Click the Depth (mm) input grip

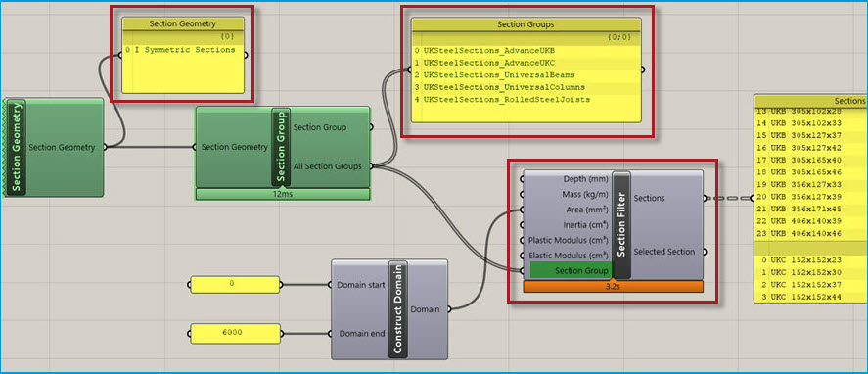coord(522,179)
